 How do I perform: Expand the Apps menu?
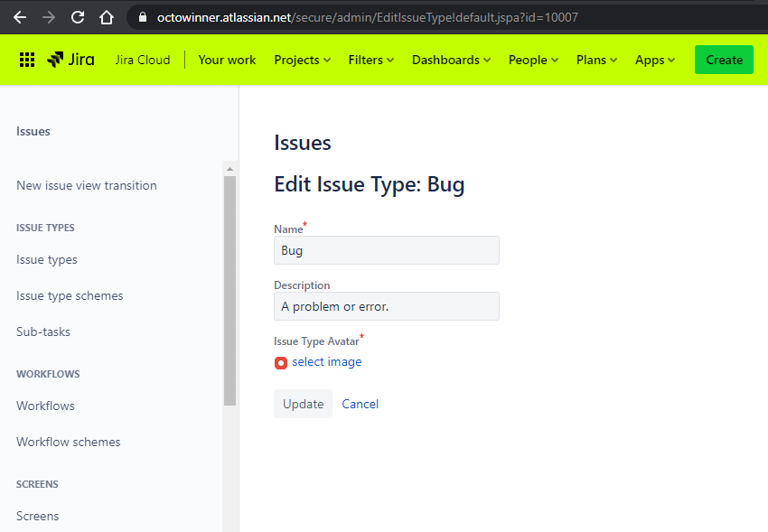[x=655, y=60]
